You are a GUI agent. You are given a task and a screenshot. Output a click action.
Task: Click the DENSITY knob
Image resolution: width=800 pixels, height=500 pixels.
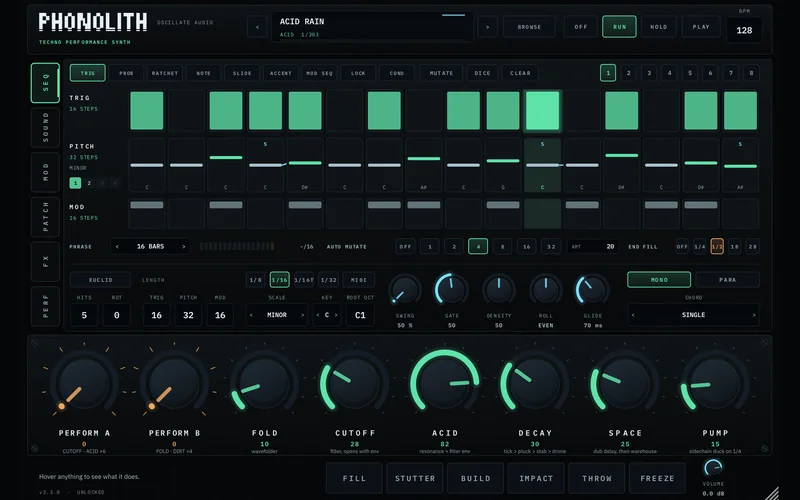498,290
